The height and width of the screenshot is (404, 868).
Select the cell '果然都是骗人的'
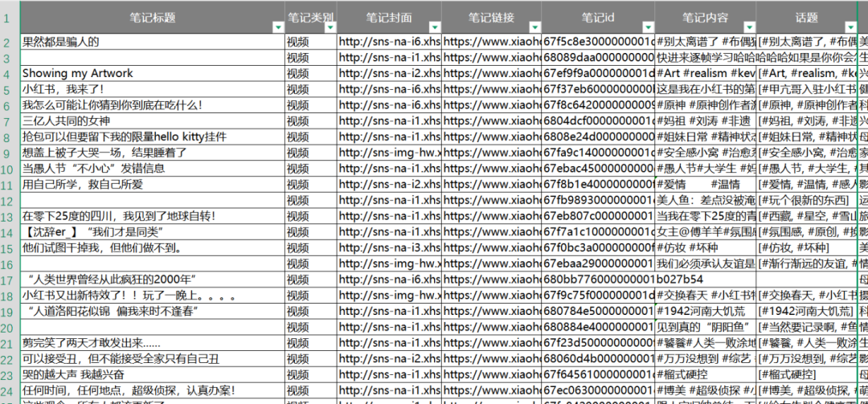pyautogui.click(x=152, y=42)
